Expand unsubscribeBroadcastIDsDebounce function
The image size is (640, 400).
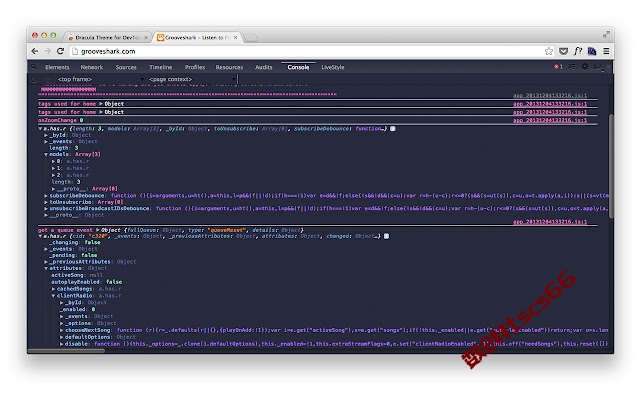point(46,209)
